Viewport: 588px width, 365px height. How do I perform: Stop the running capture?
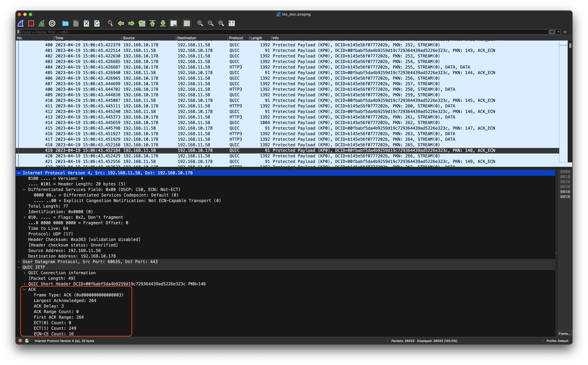31,23
